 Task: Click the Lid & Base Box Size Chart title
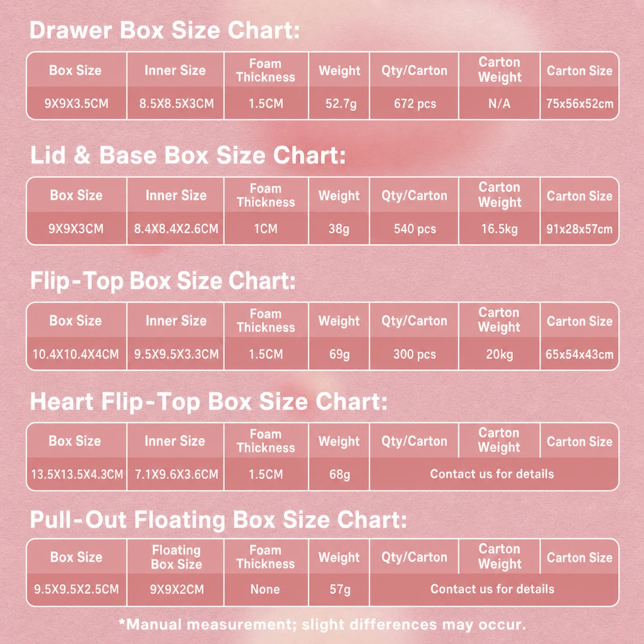[188, 155]
